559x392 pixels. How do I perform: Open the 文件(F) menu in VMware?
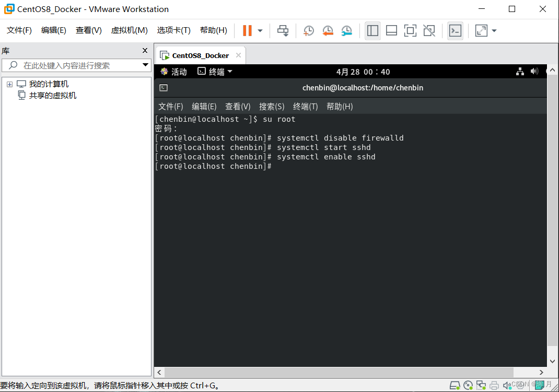[19, 30]
